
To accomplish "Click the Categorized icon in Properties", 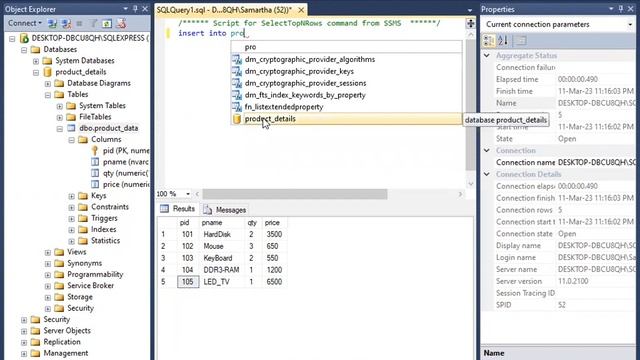I will point(489,40).
